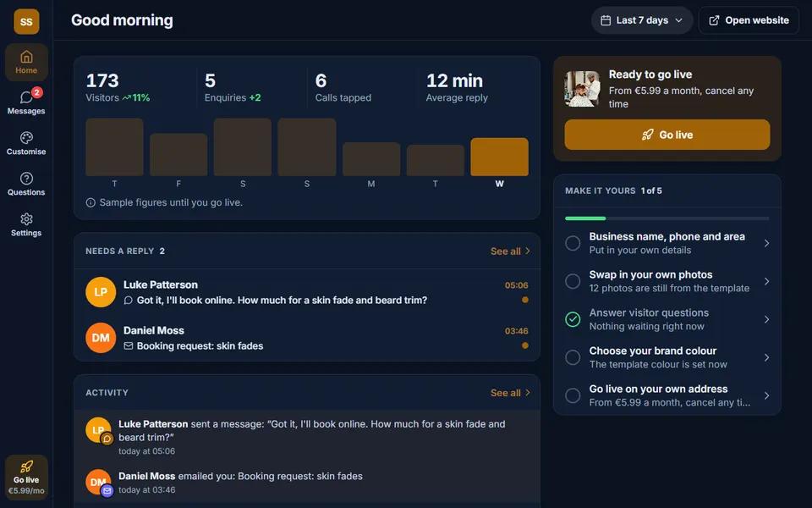Click Daniel Moss's avatar in Activity
Viewport: 812px width, 508px height.
pos(98,482)
